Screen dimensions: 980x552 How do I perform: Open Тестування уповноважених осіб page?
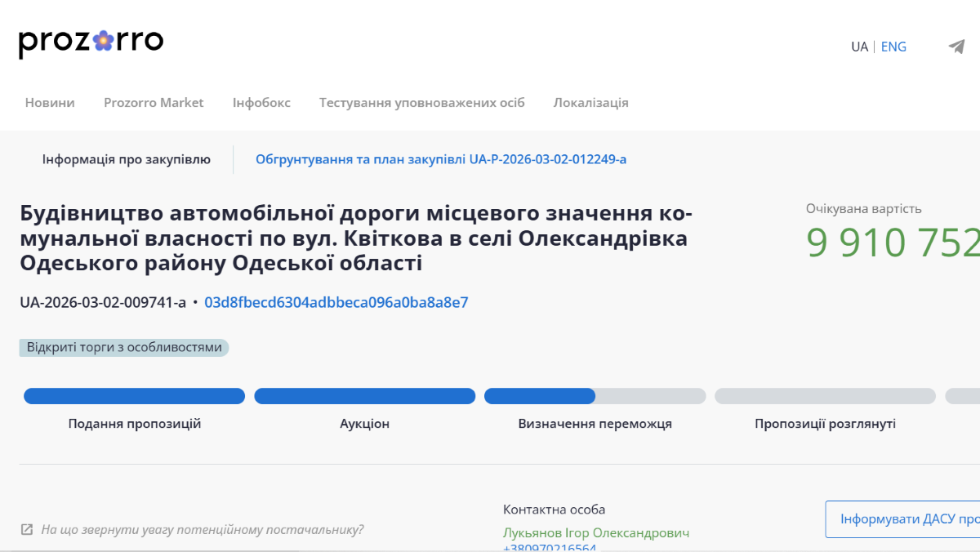(421, 103)
